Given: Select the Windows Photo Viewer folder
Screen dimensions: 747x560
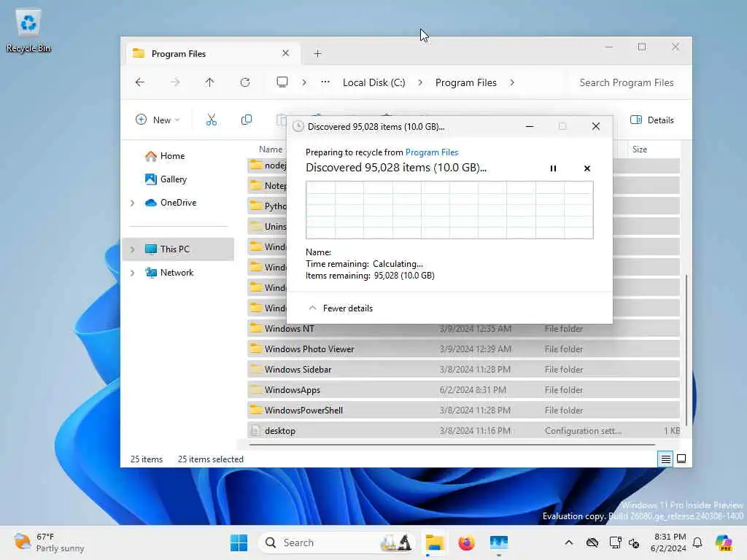Looking at the screenshot, I should [463, 349].
